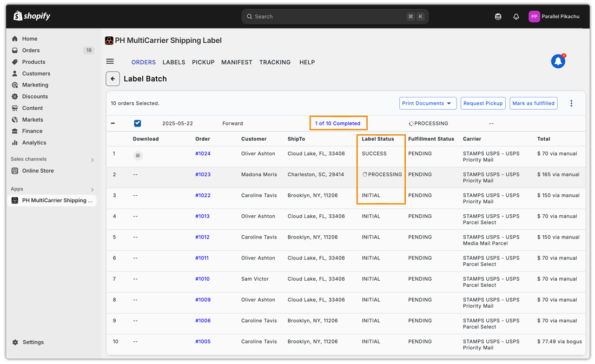Click the $ 165 via manual total
This screenshot has width=595, height=364.
(x=558, y=174)
